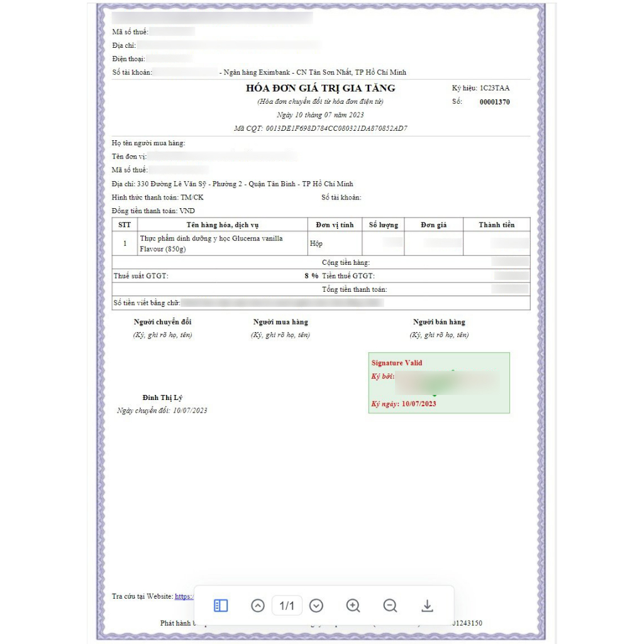The height and width of the screenshot is (644, 644).
Task: Open the https lookup website link
Action: pos(184,596)
